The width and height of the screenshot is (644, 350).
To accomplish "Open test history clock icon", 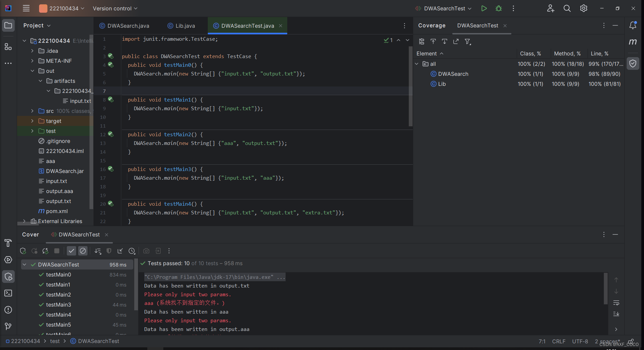I will coord(132,251).
